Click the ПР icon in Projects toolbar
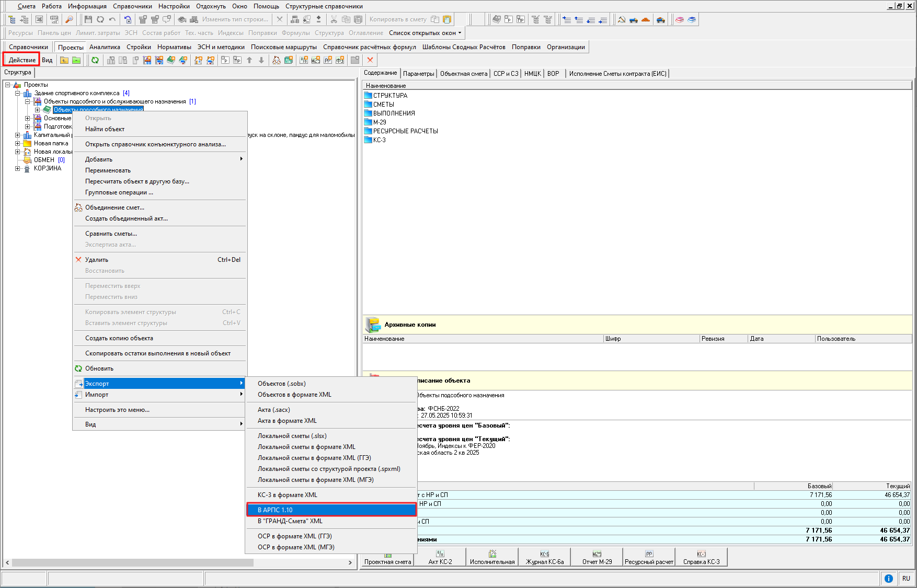917x588 pixels. click(237, 60)
